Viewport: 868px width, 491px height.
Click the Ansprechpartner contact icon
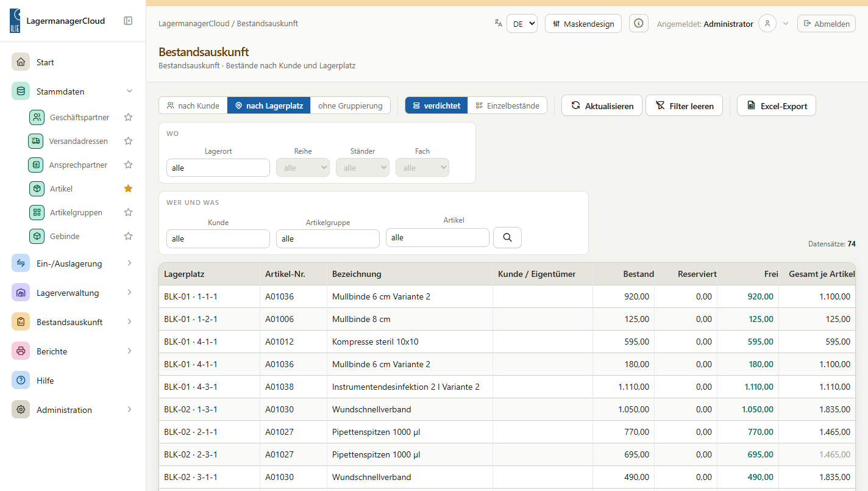click(37, 165)
